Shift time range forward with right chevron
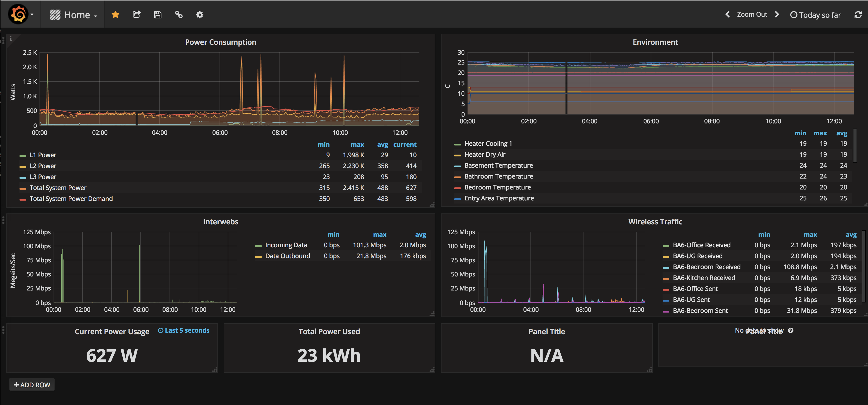This screenshot has height=405, width=868. 777,15
